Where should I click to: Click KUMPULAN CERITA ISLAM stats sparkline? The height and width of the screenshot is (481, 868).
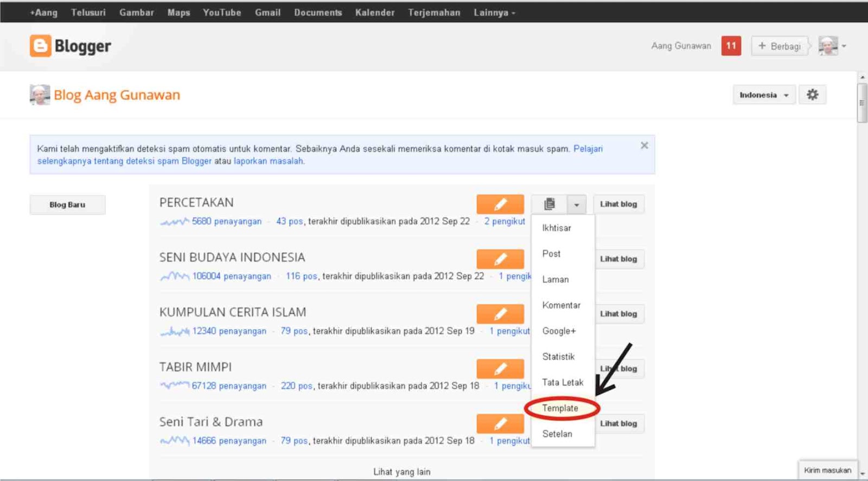tap(175, 331)
